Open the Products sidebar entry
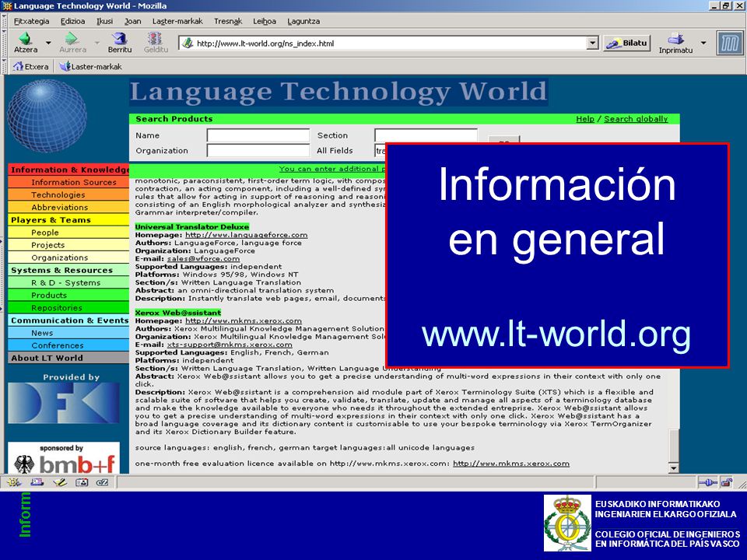The image size is (747, 560). (68, 296)
